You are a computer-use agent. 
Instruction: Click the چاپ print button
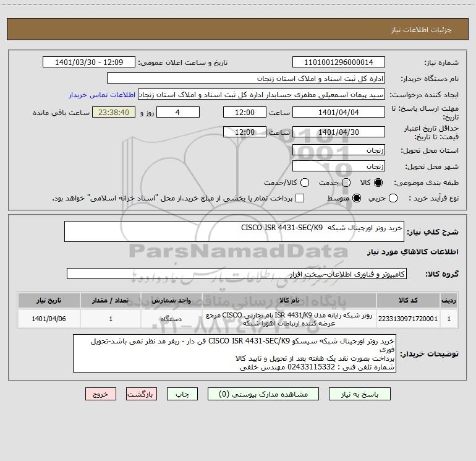coord(182,394)
